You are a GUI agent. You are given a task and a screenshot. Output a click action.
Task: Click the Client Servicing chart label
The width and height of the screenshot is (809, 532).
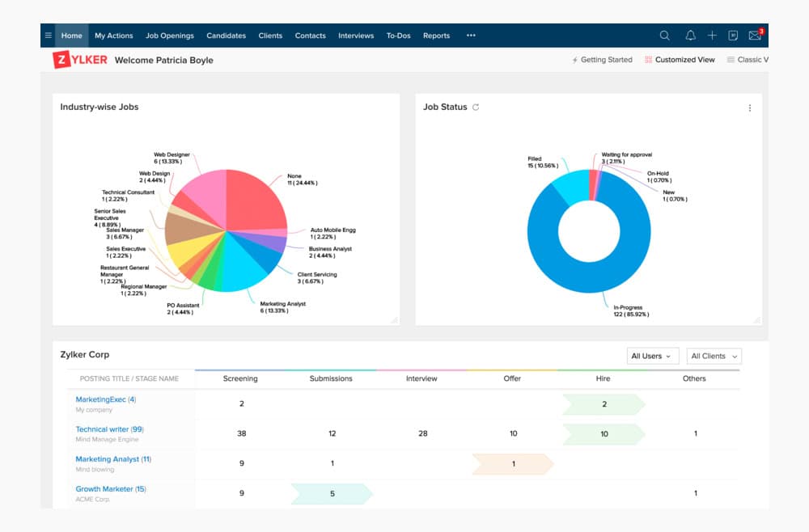[317, 278]
